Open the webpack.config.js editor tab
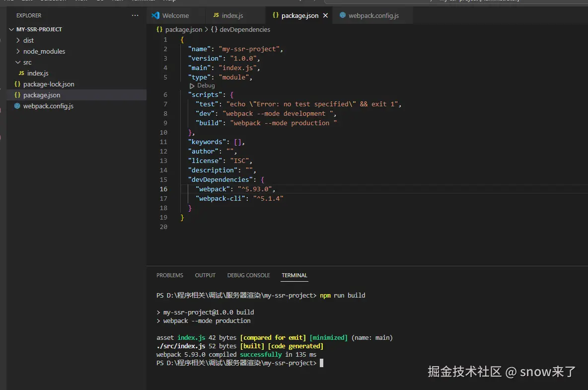The image size is (588, 390). coord(373,15)
